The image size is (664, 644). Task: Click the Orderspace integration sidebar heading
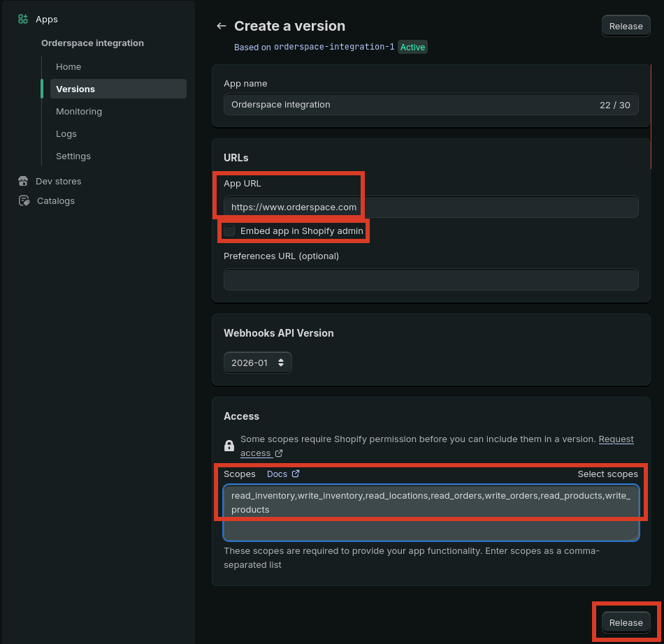pos(92,43)
